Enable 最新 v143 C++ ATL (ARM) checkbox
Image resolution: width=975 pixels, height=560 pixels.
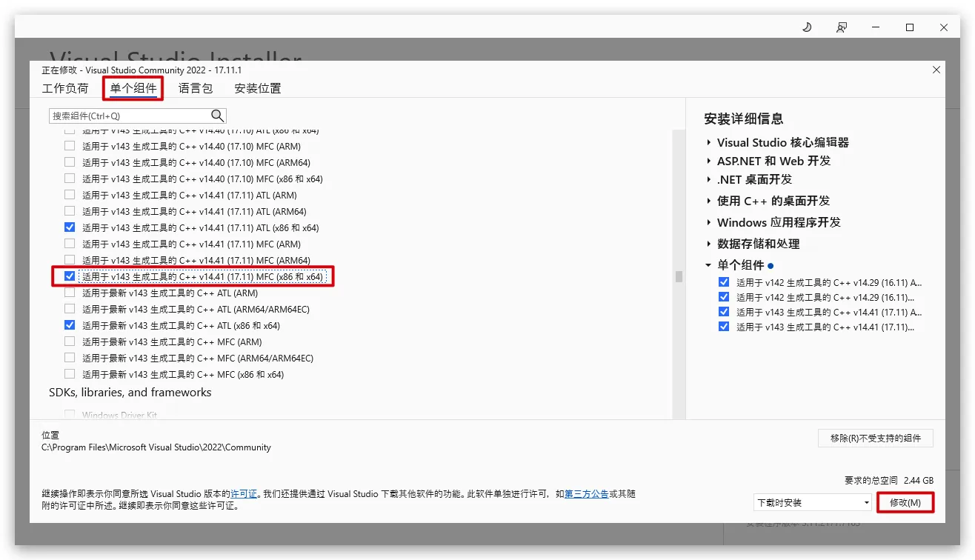click(70, 293)
